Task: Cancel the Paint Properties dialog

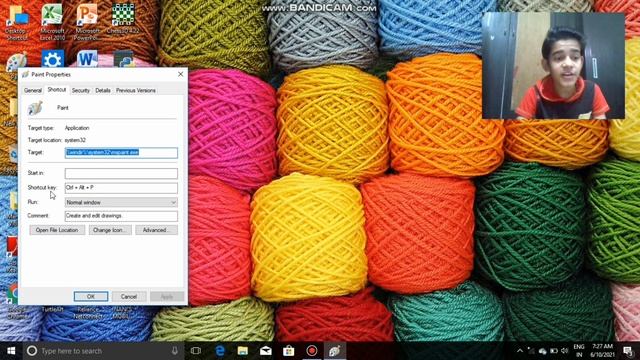Action: [129, 297]
